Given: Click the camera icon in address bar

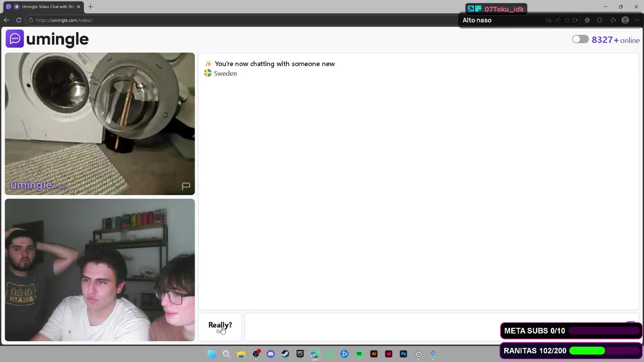Looking at the screenshot, I should [x=575, y=20].
